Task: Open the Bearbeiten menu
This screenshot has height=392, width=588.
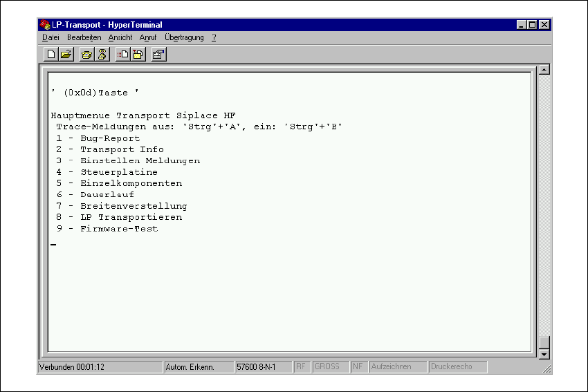Action: 84,37
